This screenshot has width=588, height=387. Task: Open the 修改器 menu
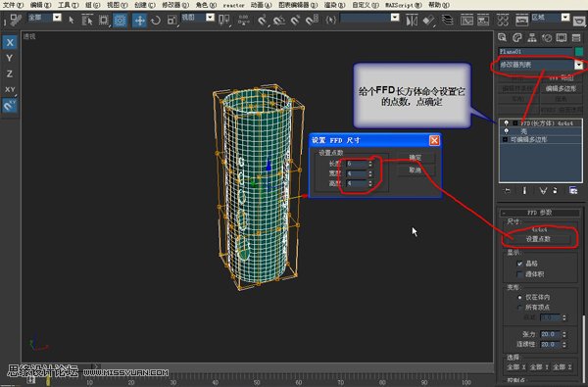pyautogui.click(x=175, y=5)
